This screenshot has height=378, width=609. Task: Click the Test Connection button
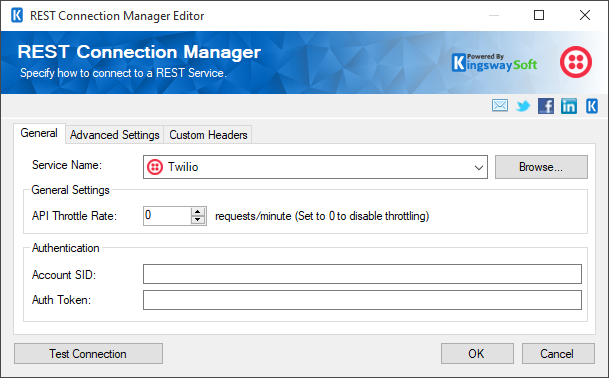pyautogui.click(x=88, y=354)
